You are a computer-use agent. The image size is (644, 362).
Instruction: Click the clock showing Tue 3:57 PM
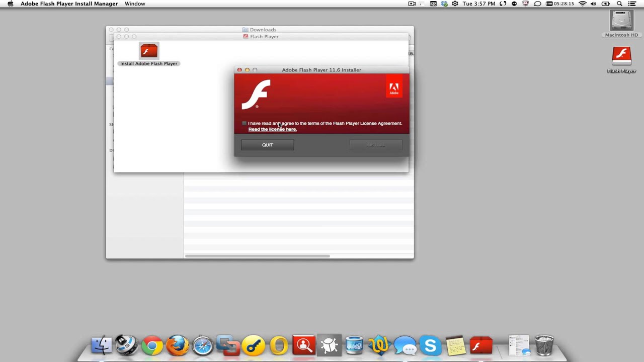478,4
